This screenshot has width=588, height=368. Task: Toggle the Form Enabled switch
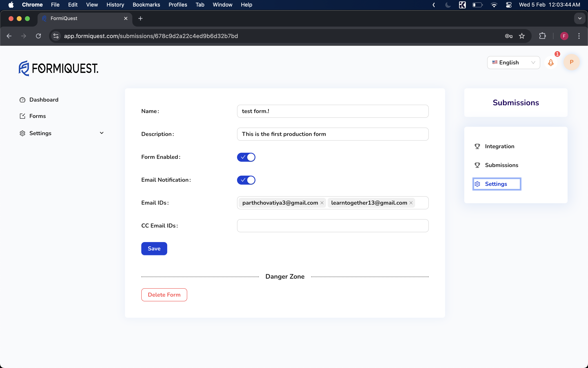246,157
